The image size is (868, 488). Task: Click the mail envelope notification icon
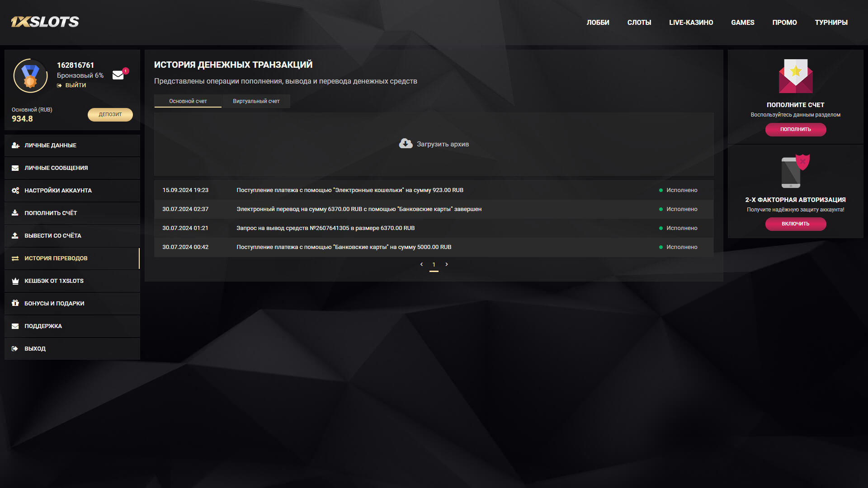(x=118, y=75)
